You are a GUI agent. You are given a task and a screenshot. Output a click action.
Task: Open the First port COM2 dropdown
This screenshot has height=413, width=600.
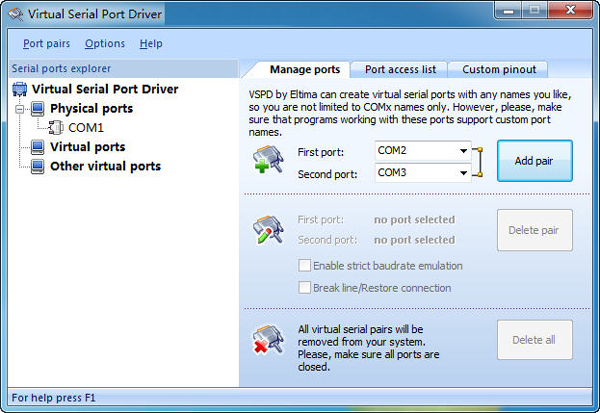463,151
